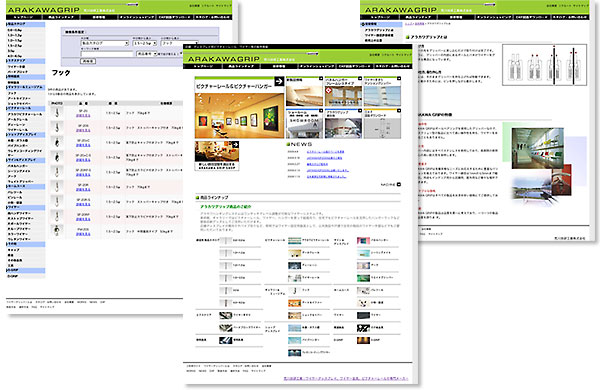This screenshot has width=600, height=390.
Task: Open the 1.5~2.5φ wire diameter dropdown
Action: click(x=145, y=43)
